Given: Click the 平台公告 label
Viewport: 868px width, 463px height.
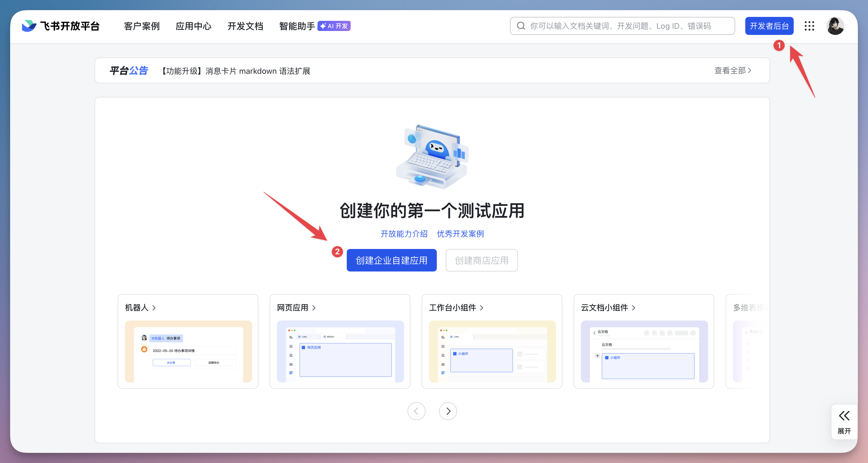Looking at the screenshot, I should (129, 70).
